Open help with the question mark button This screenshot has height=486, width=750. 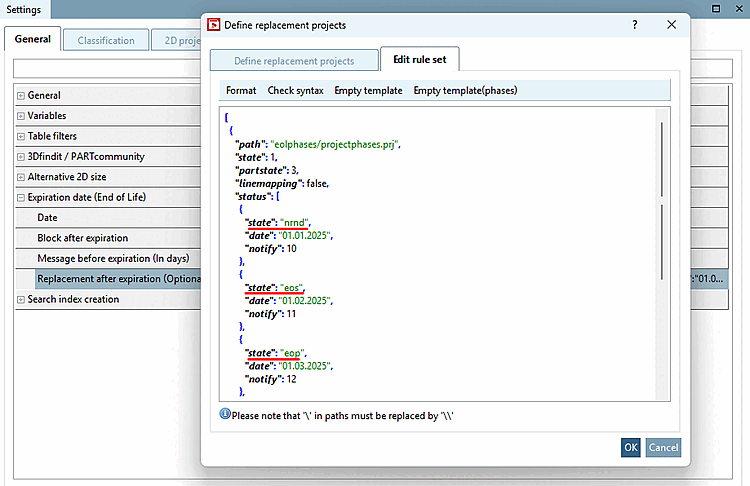click(x=635, y=25)
